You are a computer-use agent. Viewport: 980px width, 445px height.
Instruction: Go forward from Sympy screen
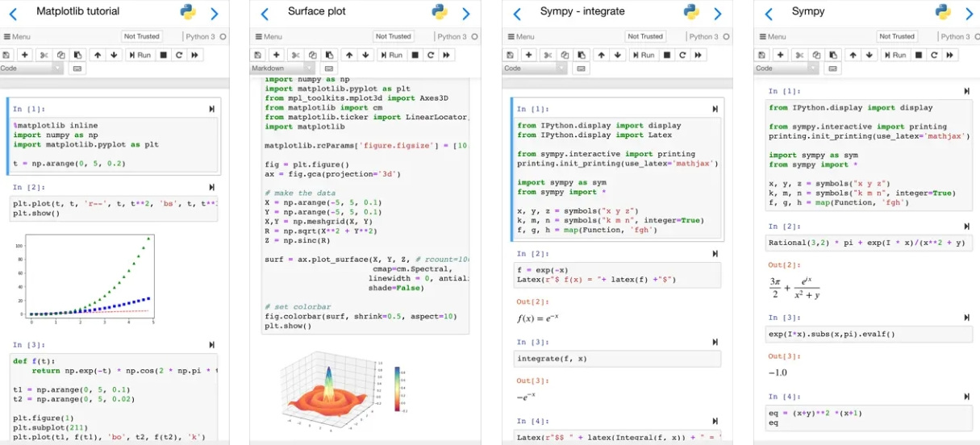(x=969, y=13)
